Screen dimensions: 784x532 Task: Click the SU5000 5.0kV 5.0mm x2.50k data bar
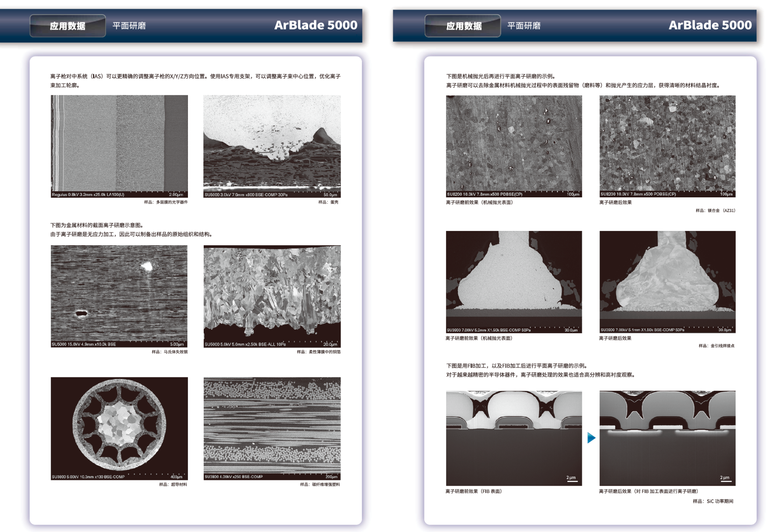pyautogui.click(x=272, y=344)
